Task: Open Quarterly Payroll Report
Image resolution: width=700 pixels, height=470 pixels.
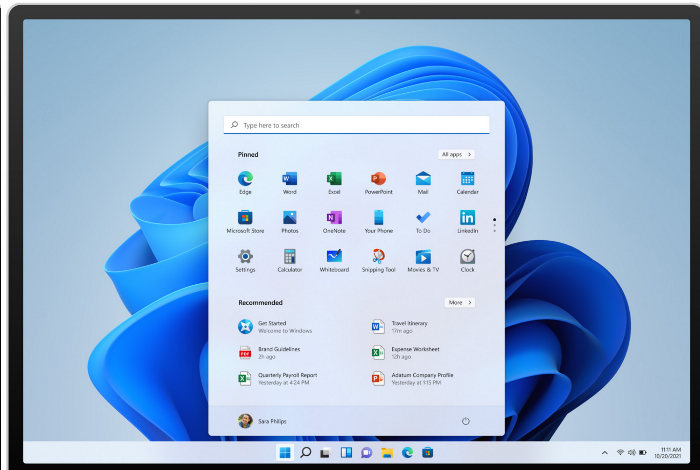Action: [277, 378]
